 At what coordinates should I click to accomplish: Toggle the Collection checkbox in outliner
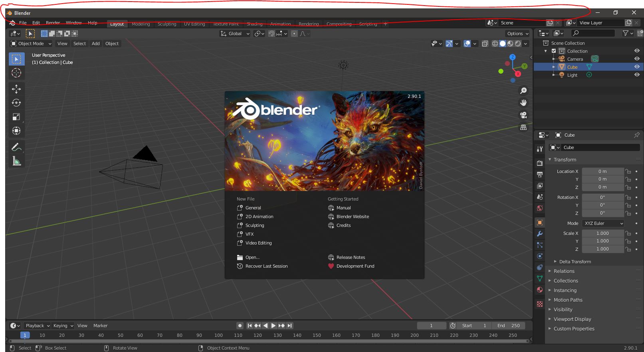[x=554, y=51]
